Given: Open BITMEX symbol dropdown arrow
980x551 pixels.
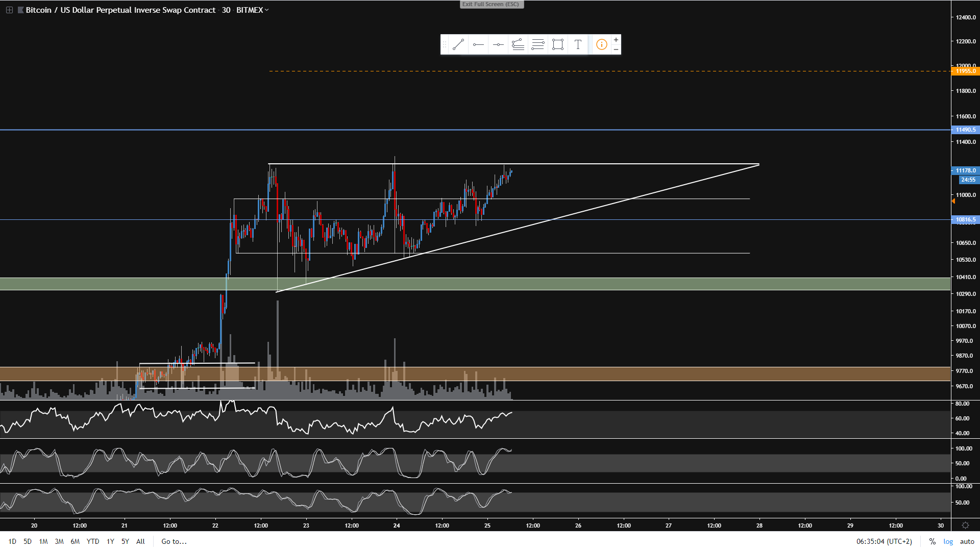Looking at the screenshot, I should 266,10.
